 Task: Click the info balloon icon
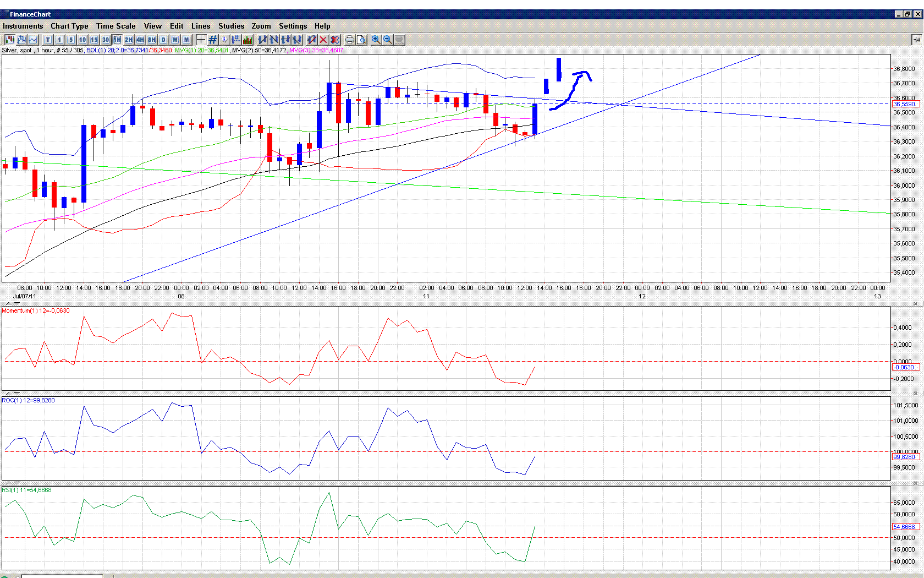tap(224, 40)
